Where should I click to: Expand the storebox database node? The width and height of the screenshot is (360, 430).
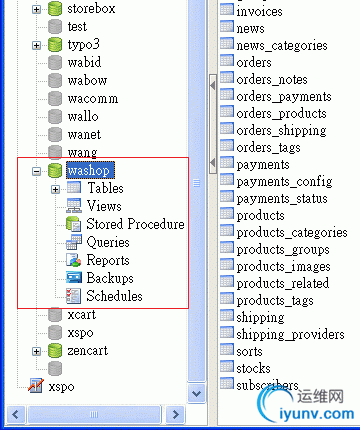click(36, 9)
